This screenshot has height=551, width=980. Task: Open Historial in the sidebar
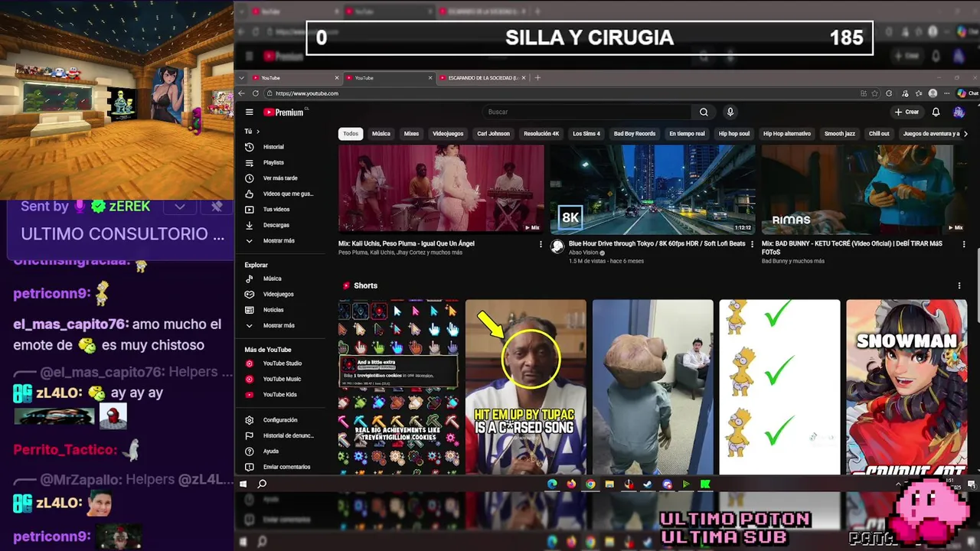coord(273,147)
